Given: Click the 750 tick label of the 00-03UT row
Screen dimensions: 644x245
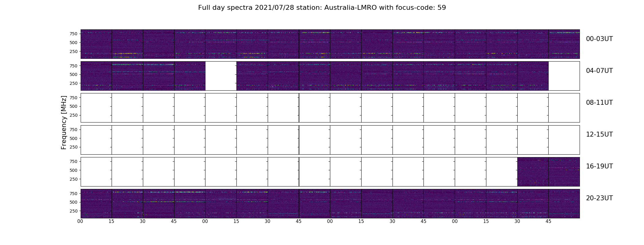Looking at the screenshot, I should [73, 34].
